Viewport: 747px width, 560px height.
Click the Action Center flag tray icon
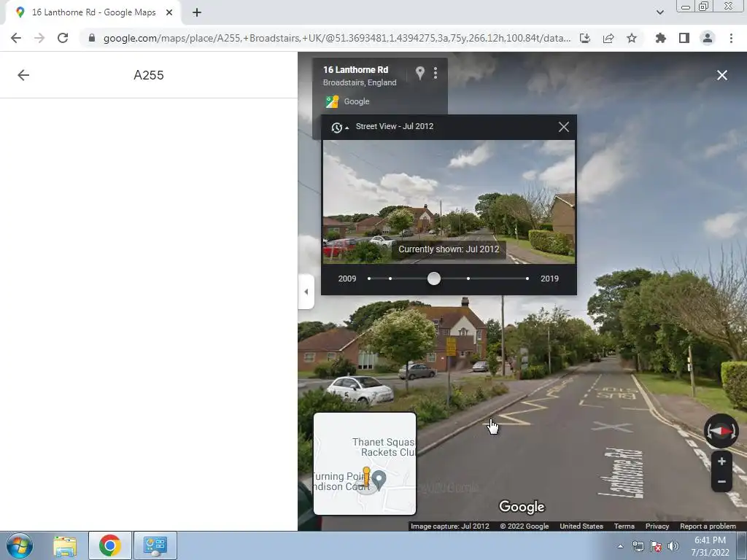tap(656, 547)
